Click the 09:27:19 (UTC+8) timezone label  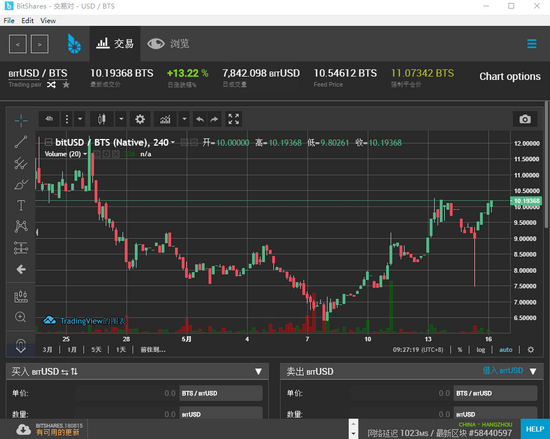tap(418, 350)
